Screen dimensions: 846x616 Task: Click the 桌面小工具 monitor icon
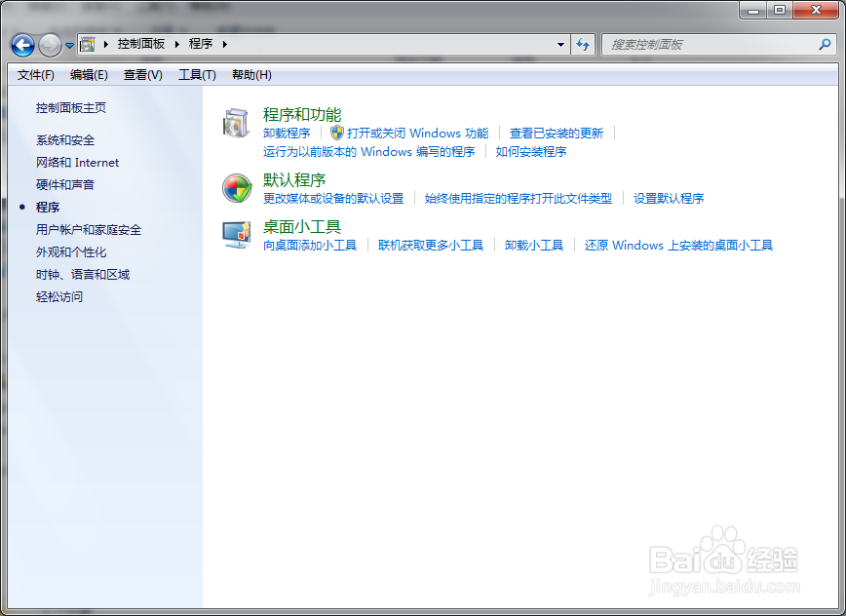click(237, 235)
